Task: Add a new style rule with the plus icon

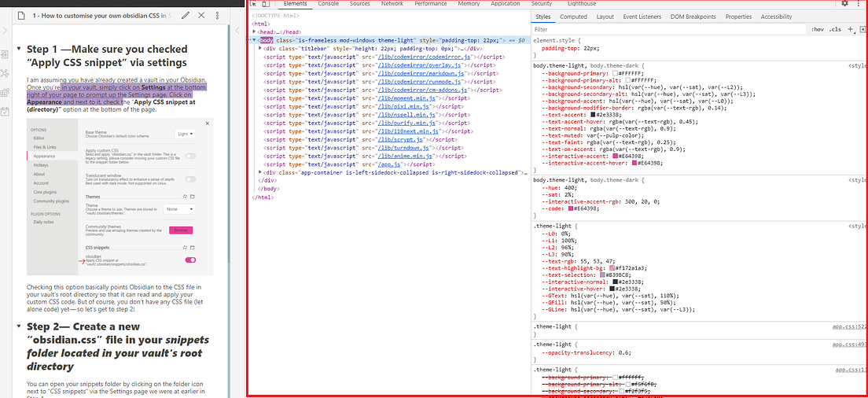Action: tap(850, 29)
